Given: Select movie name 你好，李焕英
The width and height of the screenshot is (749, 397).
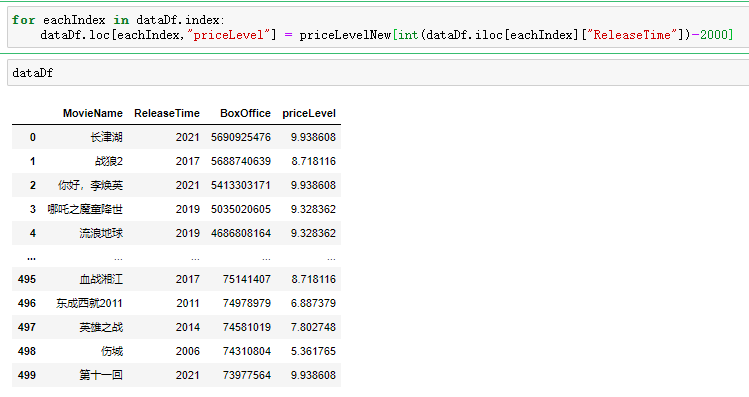Looking at the screenshot, I should (x=90, y=185).
